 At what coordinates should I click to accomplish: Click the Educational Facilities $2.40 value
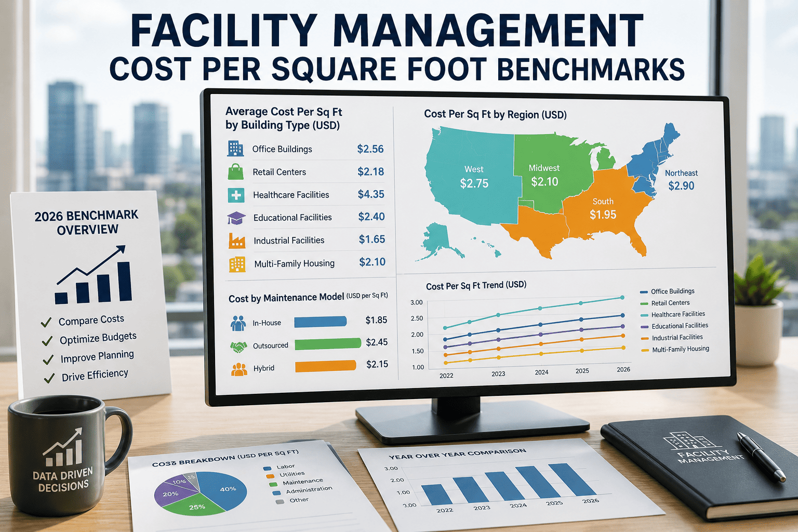(x=371, y=217)
